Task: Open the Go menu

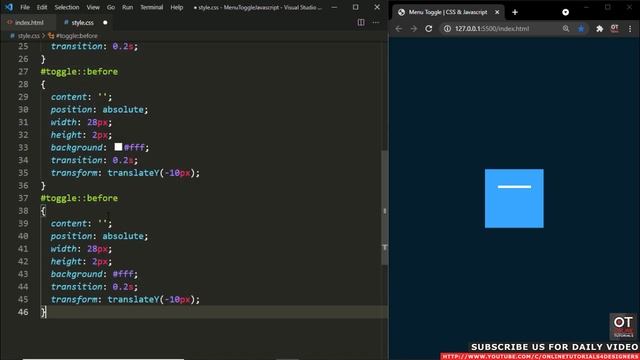Action: click(111, 7)
